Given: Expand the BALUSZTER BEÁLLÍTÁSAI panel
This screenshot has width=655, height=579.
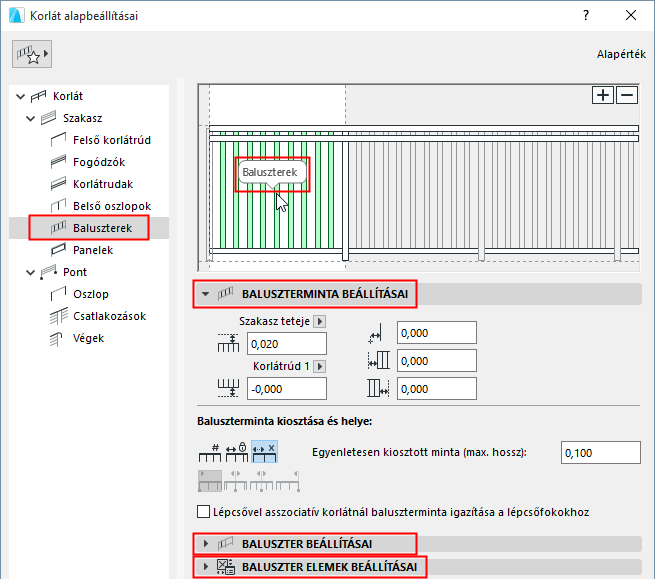Looking at the screenshot, I should pyautogui.click(x=205, y=544).
